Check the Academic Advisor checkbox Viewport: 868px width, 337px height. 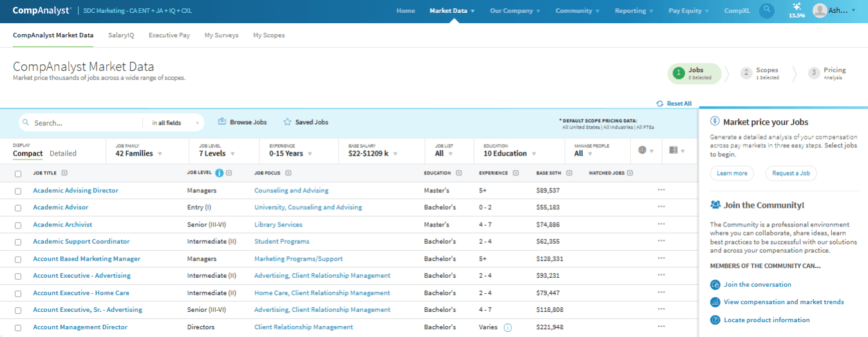(x=18, y=208)
